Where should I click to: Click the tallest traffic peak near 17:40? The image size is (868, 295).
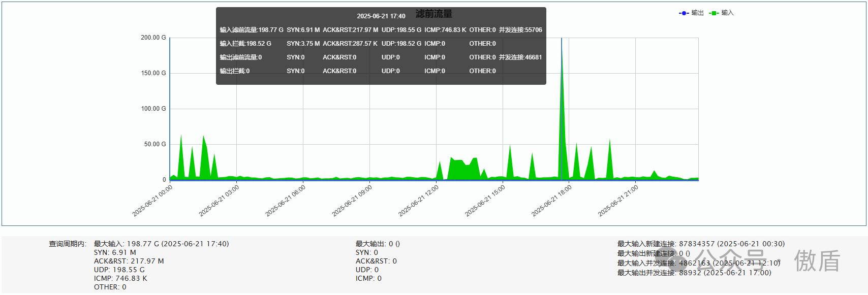[562, 46]
